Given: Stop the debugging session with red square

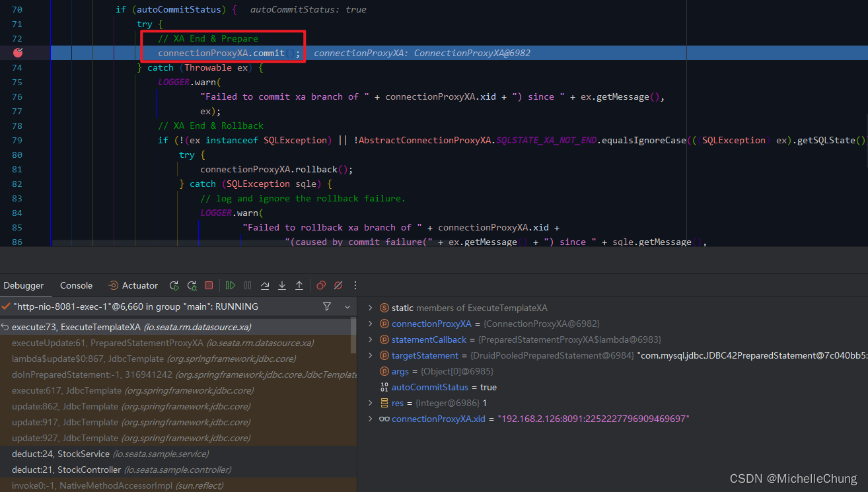Looking at the screenshot, I should (209, 285).
